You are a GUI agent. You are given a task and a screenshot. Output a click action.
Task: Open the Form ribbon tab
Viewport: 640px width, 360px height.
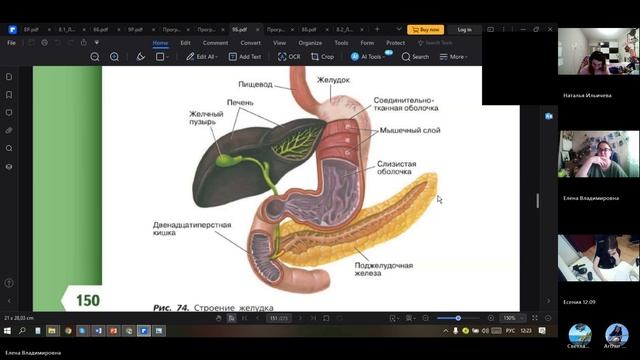367,43
